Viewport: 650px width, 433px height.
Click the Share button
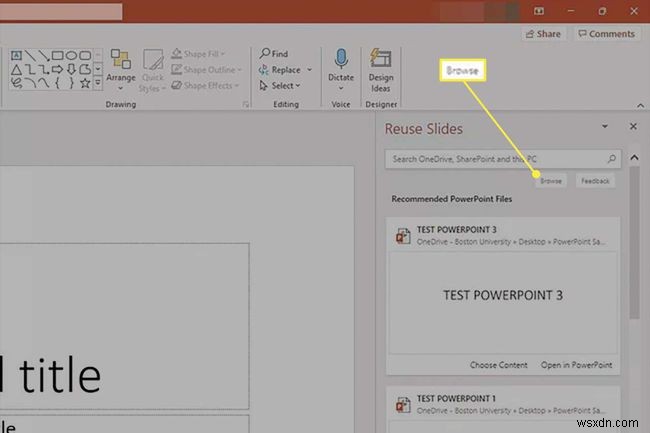pos(543,34)
